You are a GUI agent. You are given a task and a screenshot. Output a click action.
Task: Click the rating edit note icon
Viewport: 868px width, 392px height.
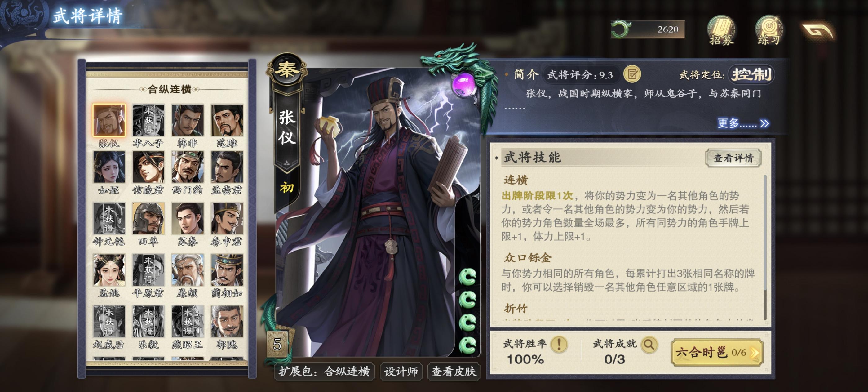pos(632,74)
